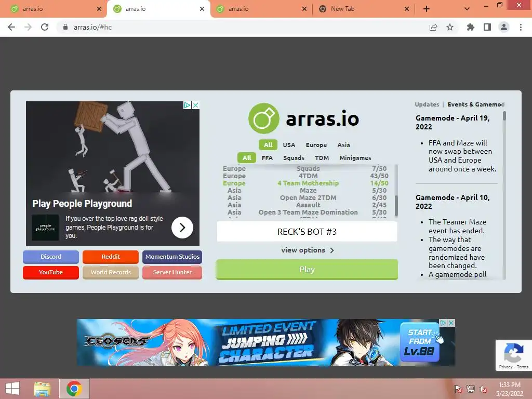This screenshot has width=532, height=399.
Task: Open the Momentum Studios button
Action: coord(172,257)
